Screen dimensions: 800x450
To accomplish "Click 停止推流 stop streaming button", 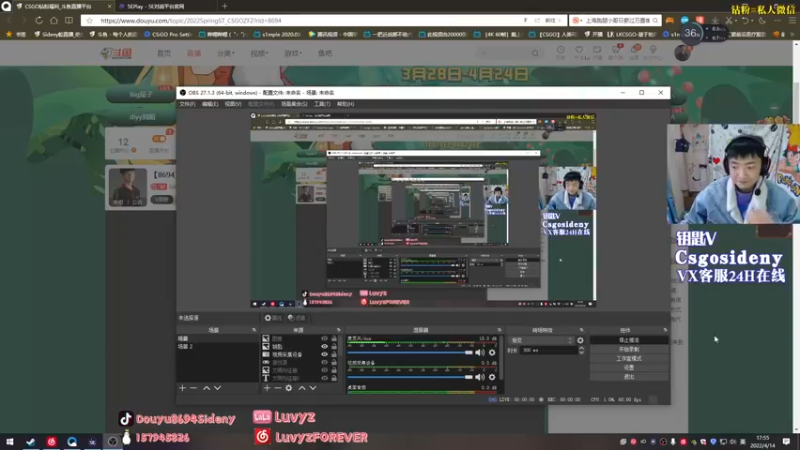I will 629,340.
